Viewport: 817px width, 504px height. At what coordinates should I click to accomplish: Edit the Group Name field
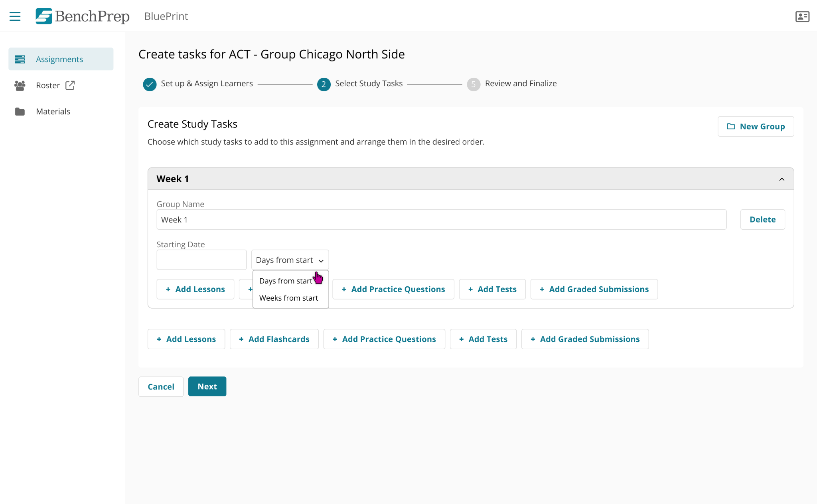tap(441, 220)
